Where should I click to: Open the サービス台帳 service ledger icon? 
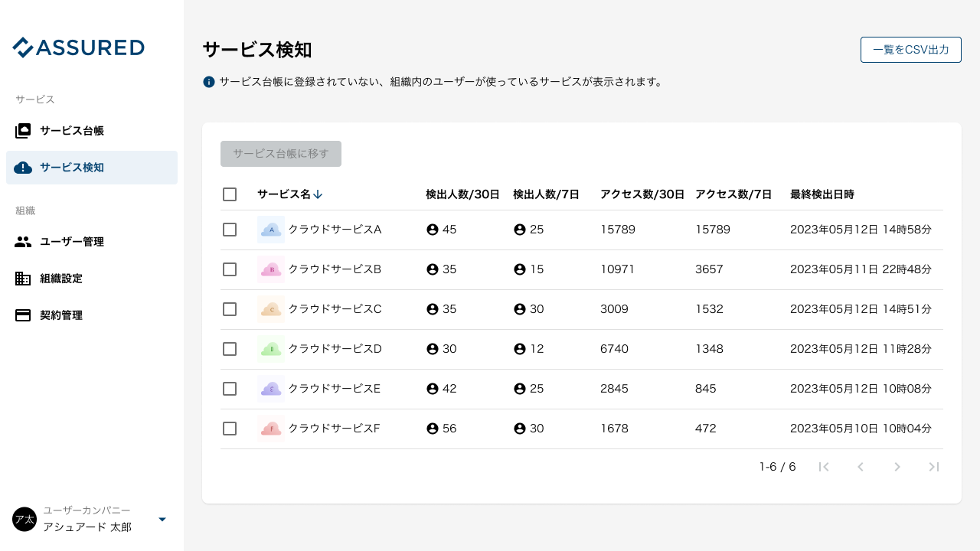[x=23, y=131]
